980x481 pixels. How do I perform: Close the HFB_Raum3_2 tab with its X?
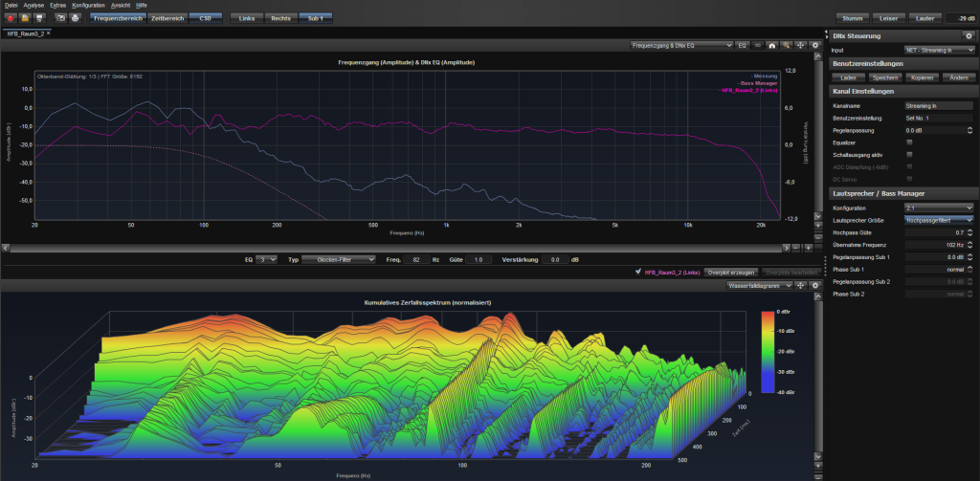[49, 33]
